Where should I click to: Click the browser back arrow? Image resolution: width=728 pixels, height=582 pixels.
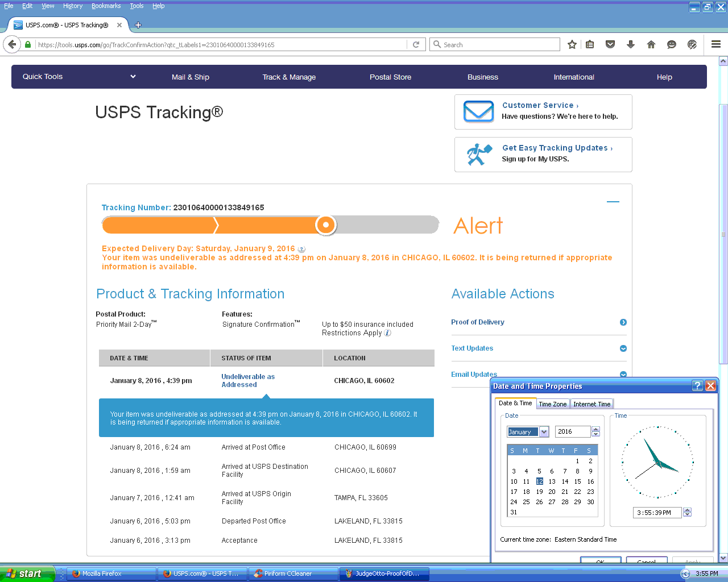(x=12, y=44)
